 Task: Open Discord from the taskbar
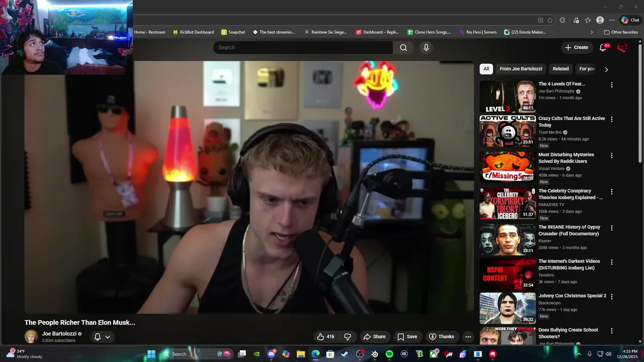272,354
